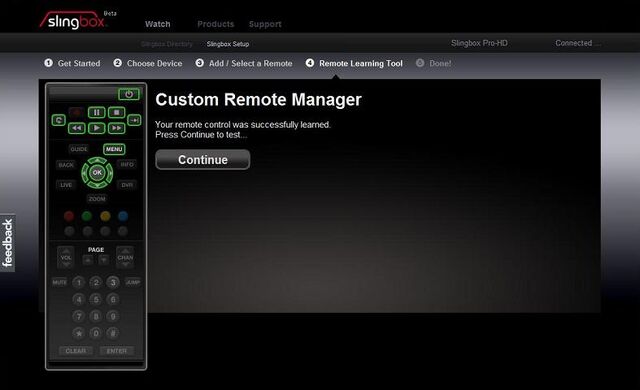Click the GUIDE button on the remote
The width and height of the screenshot is (640, 390).
(x=79, y=149)
